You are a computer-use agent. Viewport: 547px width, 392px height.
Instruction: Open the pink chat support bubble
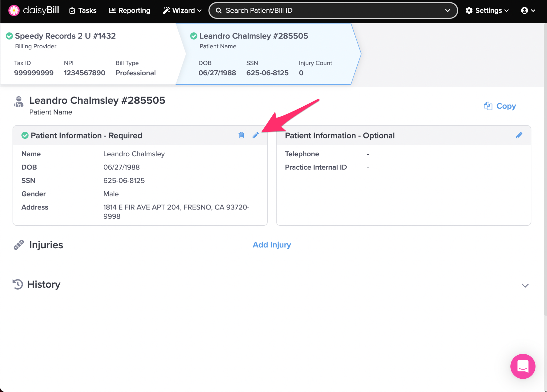pyautogui.click(x=522, y=366)
